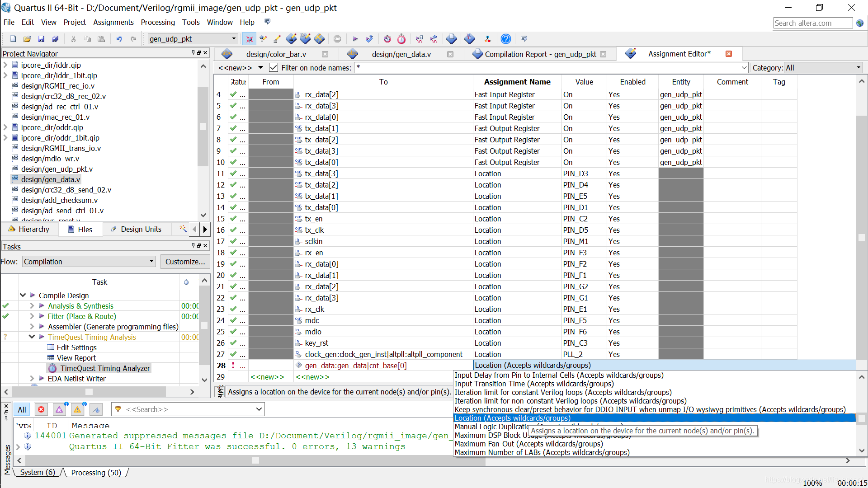The width and height of the screenshot is (868, 488).
Task: Open the Processing menu
Action: tap(158, 22)
